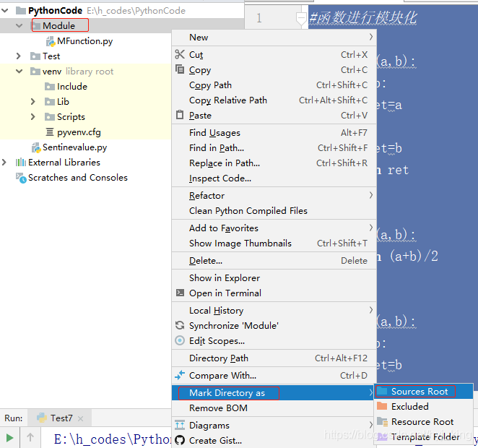Click the Compare With arrows icon
Screen dimensions: 478x448
point(180,375)
